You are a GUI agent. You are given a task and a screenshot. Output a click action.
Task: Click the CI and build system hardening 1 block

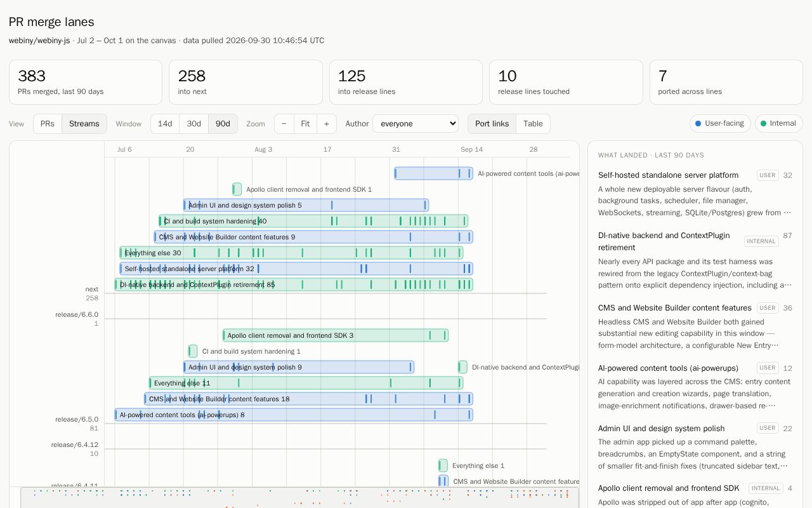point(193,351)
